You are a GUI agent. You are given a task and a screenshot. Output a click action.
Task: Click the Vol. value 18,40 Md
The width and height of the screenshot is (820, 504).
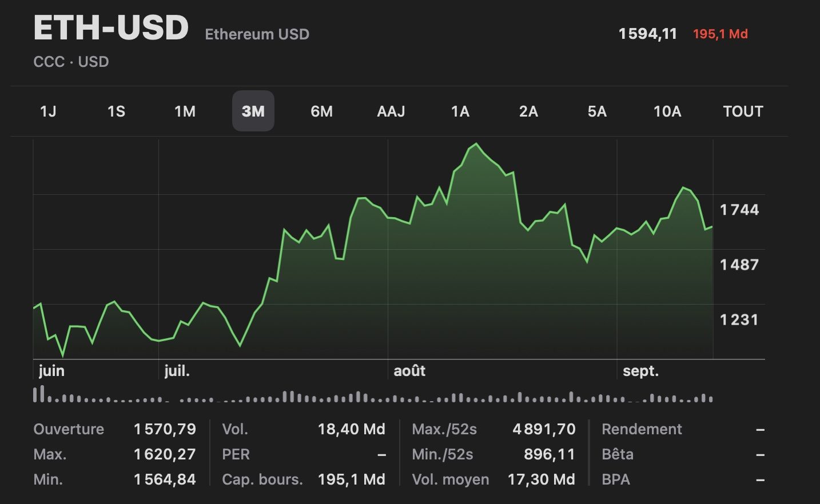[351, 429]
